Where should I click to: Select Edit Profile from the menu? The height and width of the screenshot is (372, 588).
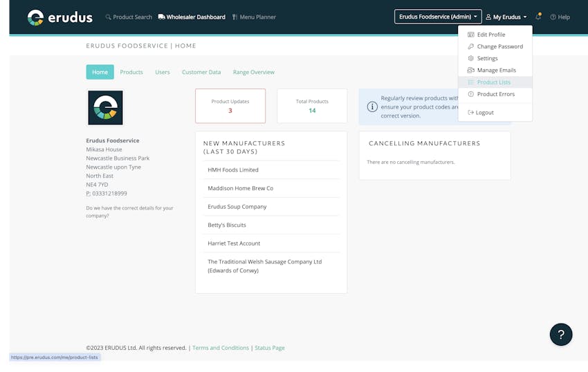[x=495, y=35]
